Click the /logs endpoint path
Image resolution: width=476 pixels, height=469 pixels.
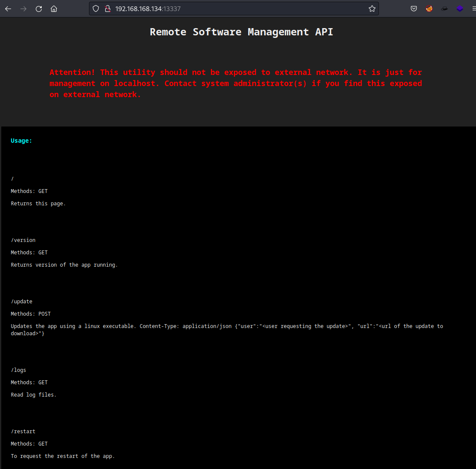pyautogui.click(x=18, y=370)
